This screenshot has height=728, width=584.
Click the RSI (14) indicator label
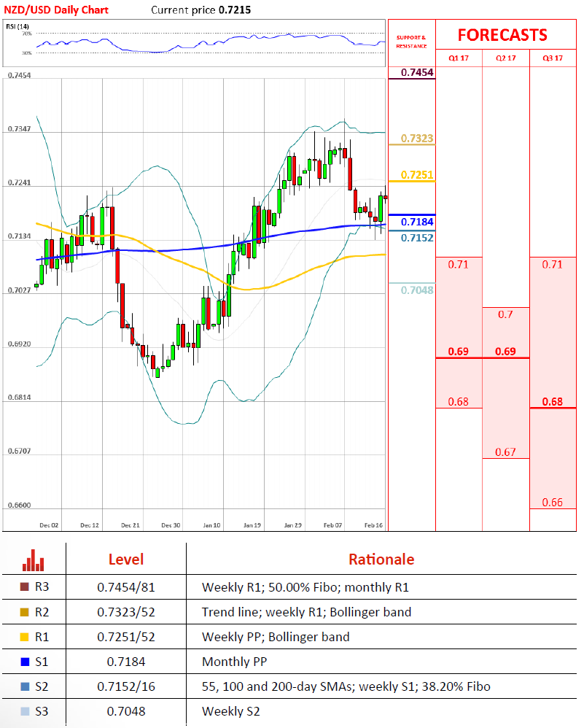pyautogui.click(x=18, y=26)
